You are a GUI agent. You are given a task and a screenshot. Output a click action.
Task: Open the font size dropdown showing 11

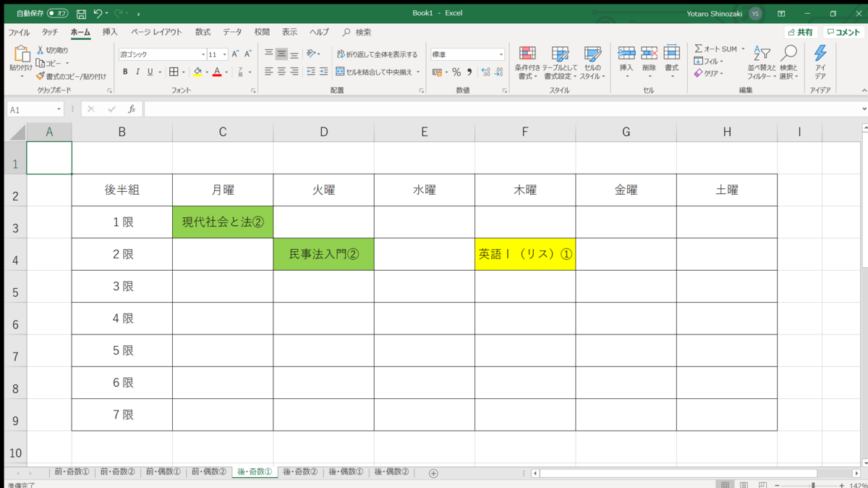[x=225, y=54]
